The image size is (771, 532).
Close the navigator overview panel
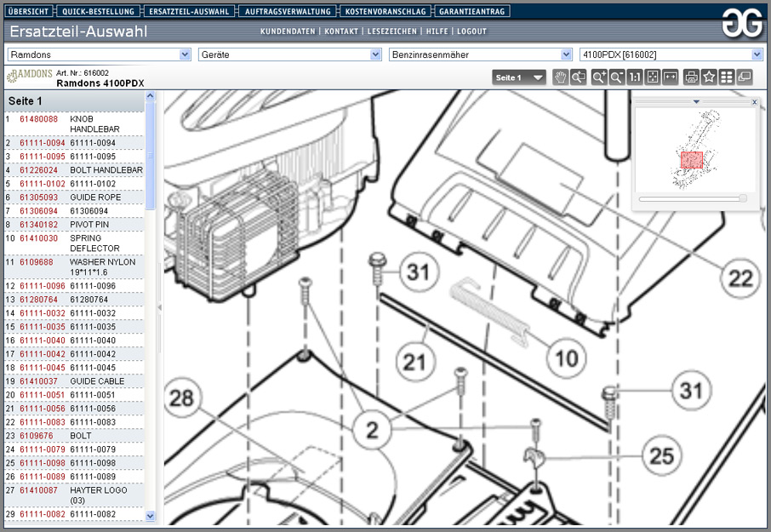tap(754, 102)
